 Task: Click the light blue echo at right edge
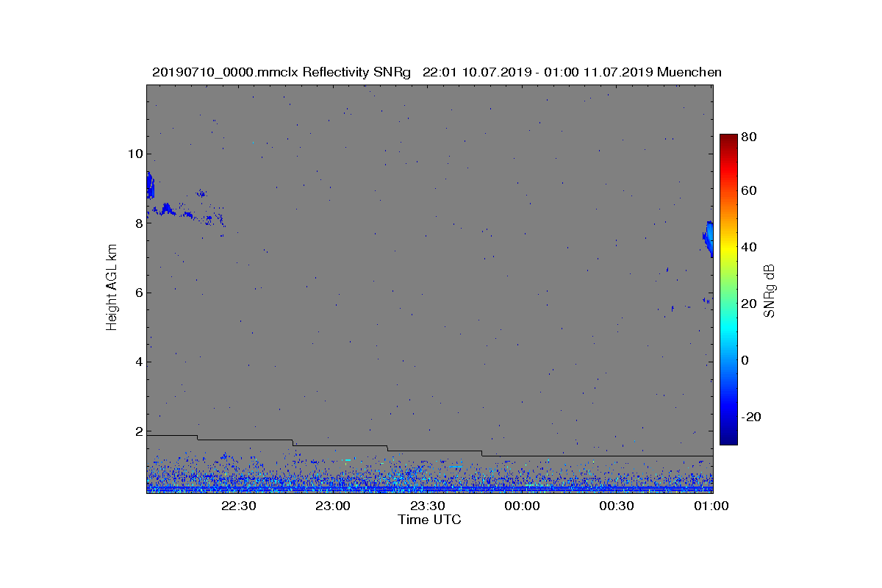pos(709,239)
